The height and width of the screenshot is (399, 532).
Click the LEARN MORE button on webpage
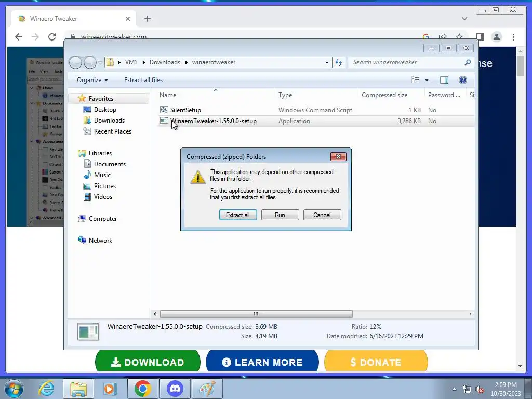262,362
